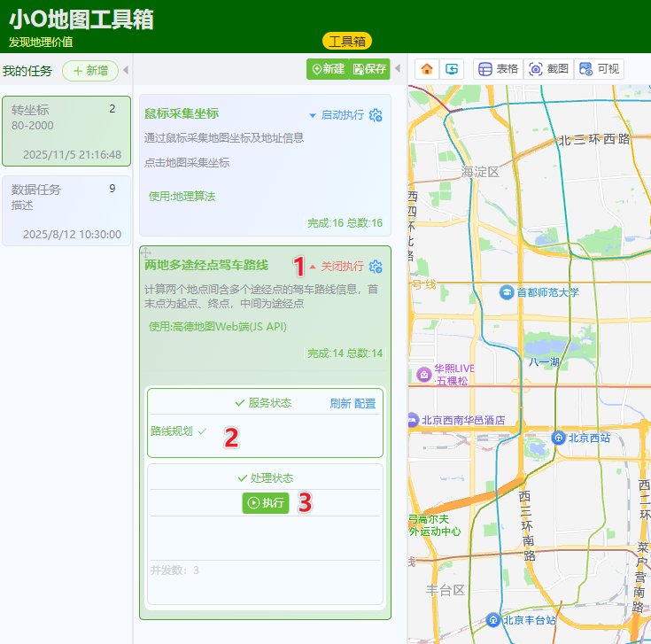Open the 可视 visualization tool
Viewport: 651px width, 644px height.
coord(599,69)
